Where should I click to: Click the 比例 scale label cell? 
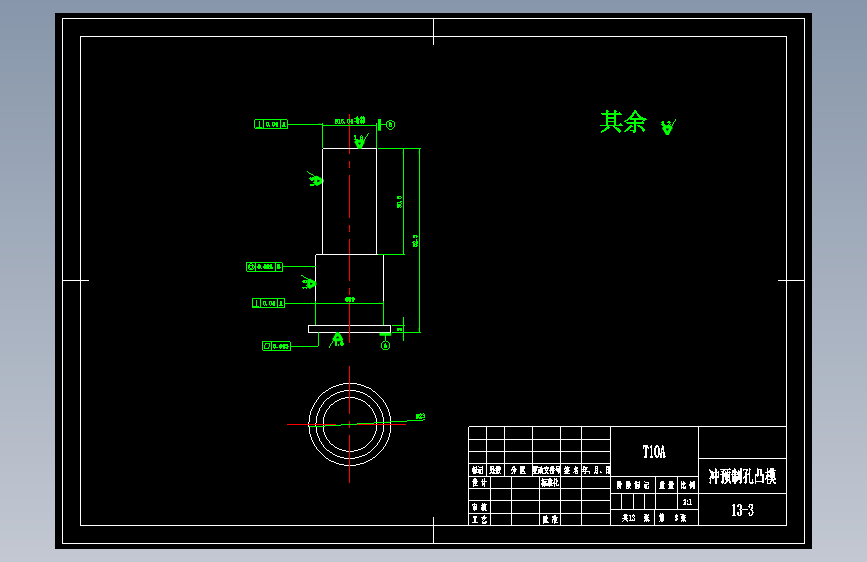coord(688,485)
